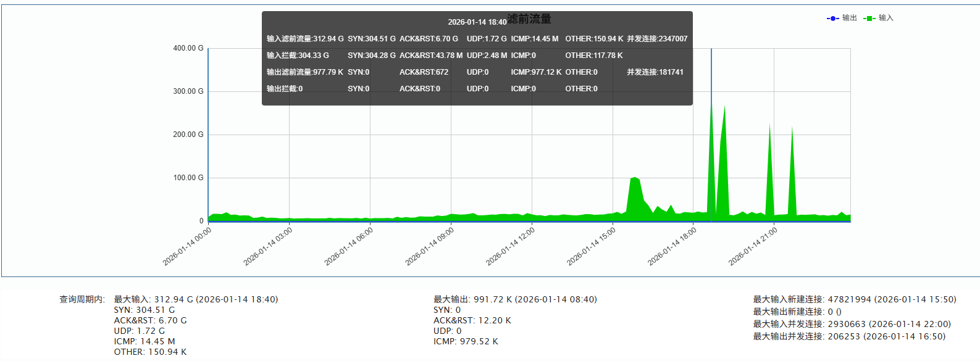The width and height of the screenshot is (980, 361).
Task: Click the 最大输入新建连接 statistic line
Action: click(x=854, y=299)
